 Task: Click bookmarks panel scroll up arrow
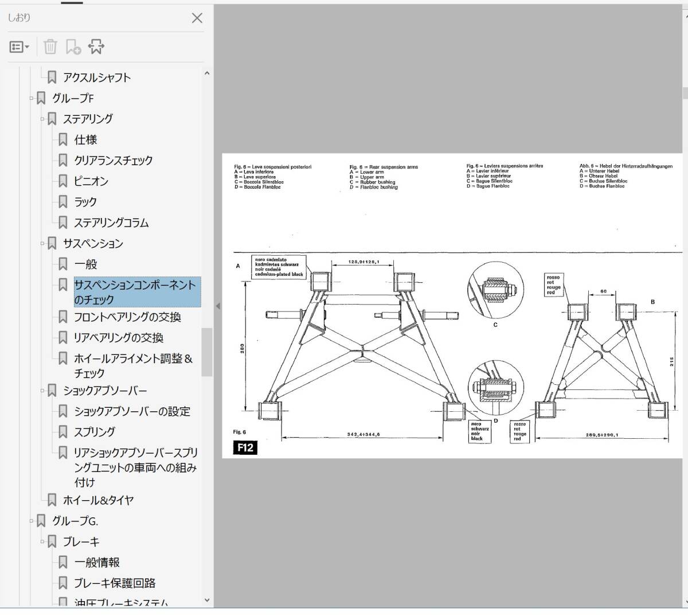pyautogui.click(x=207, y=73)
